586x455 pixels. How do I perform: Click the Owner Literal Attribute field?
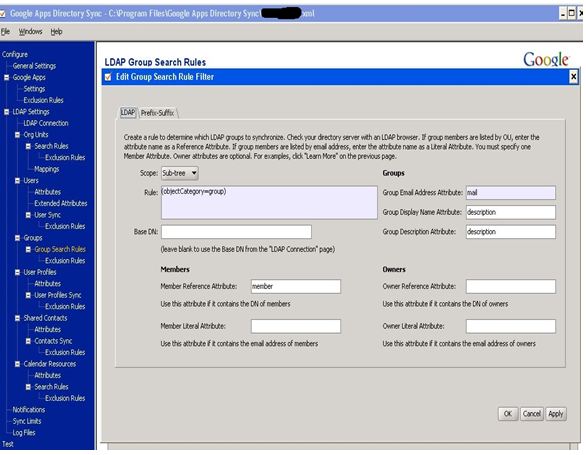pos(511,326)
